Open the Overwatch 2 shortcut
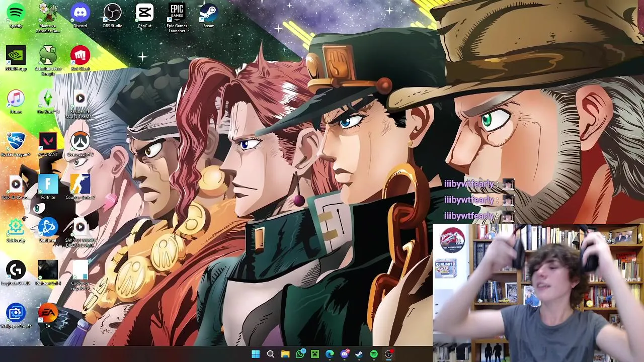The height and width of the screenshot is (362, 644). point(80,144)
